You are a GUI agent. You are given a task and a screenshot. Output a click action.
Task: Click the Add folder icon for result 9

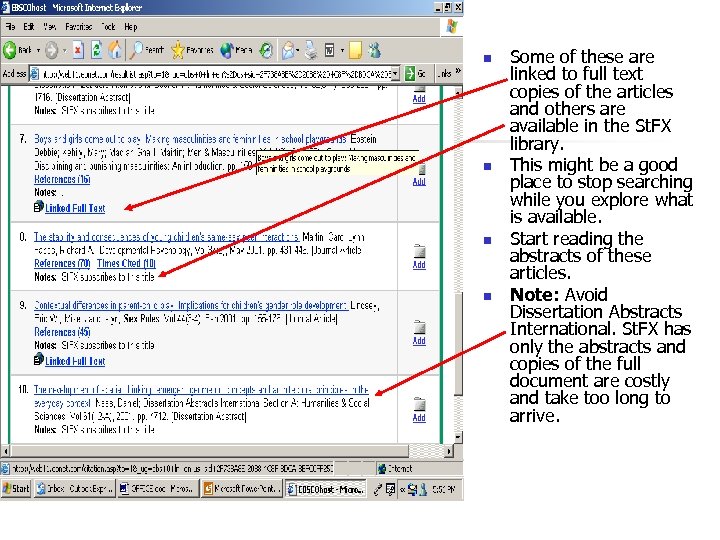[x=419, y=327]
